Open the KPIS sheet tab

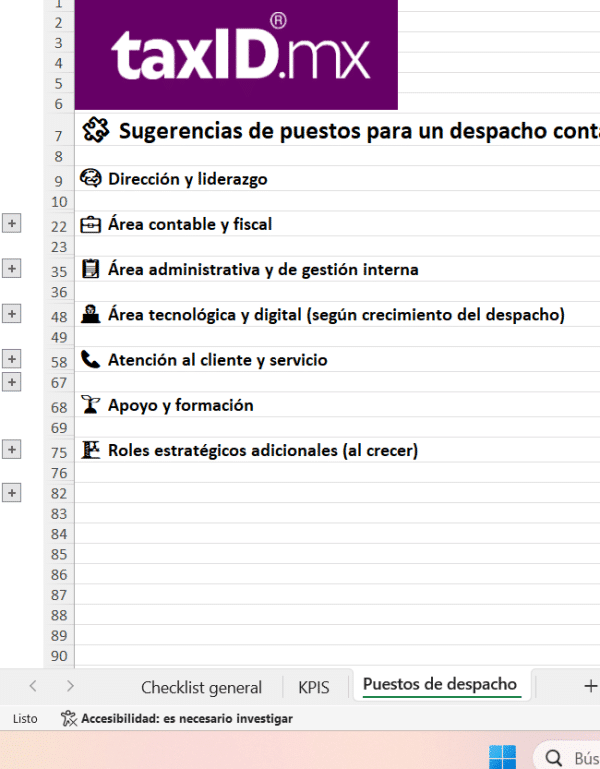pos(313,687)
